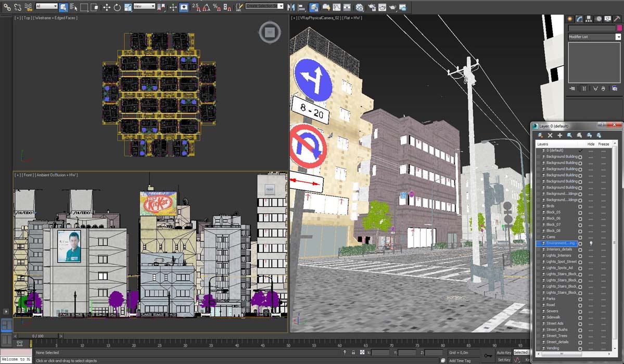
Task: Click the pink object color swatch
Action: pos(618,29)
